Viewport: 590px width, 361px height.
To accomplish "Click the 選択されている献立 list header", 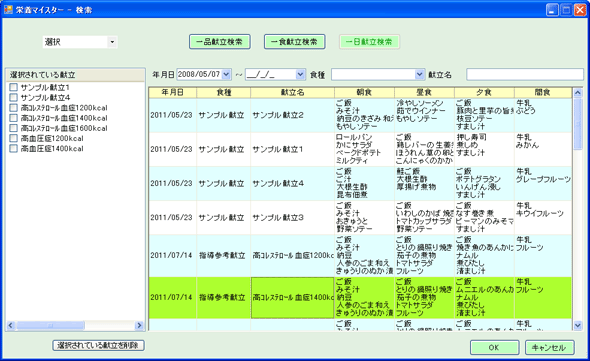I will [x=75, y=75].
